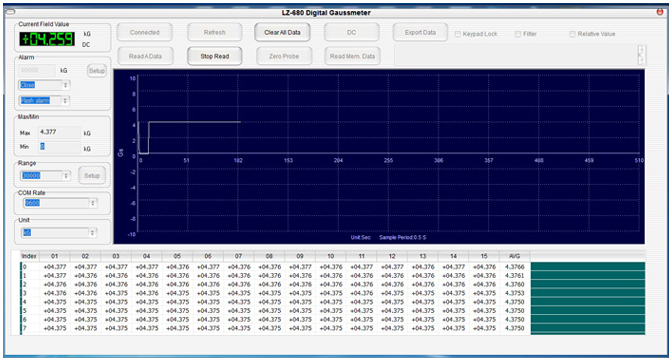Screen dimensions: 672x361
Task: Click the DC mode button
Action: coord(351,33)
